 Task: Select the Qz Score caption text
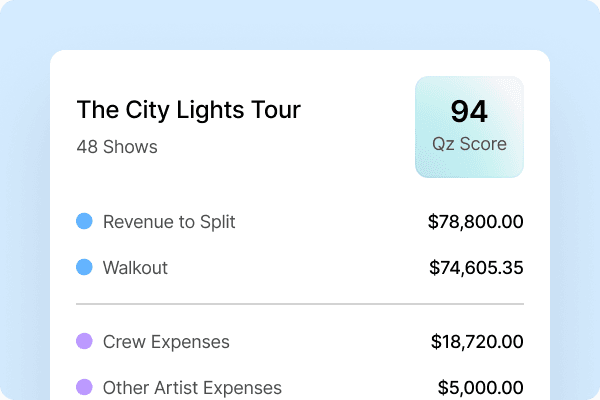coord(469,144)
